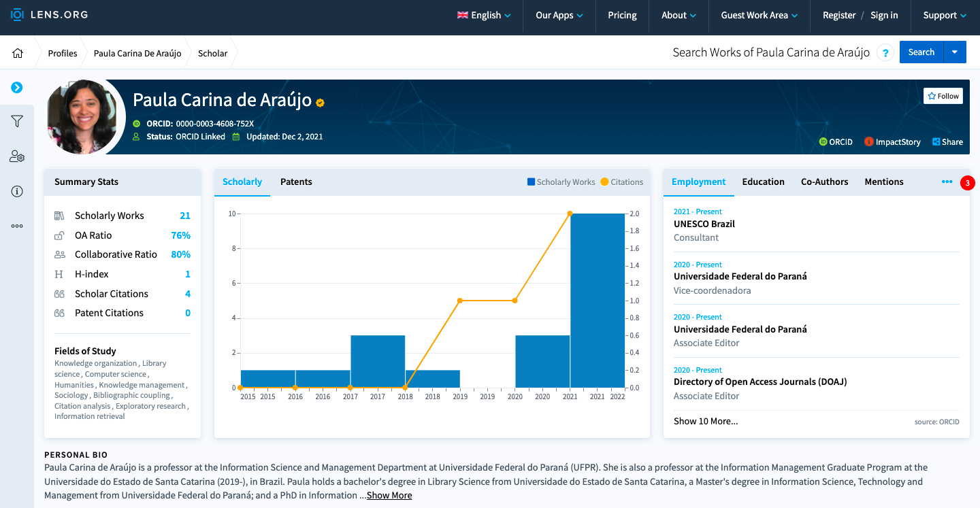Screen dimensions: 980x508
Task: Click the Collaborative Ratio people icon
Action: click(x=60, y=254)
